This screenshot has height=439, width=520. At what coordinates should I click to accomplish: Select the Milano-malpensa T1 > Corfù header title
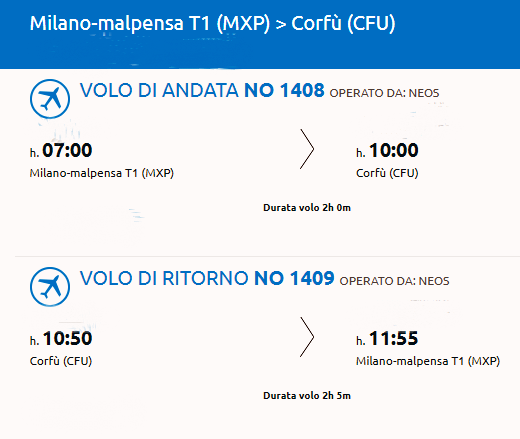tap(212, 23)
